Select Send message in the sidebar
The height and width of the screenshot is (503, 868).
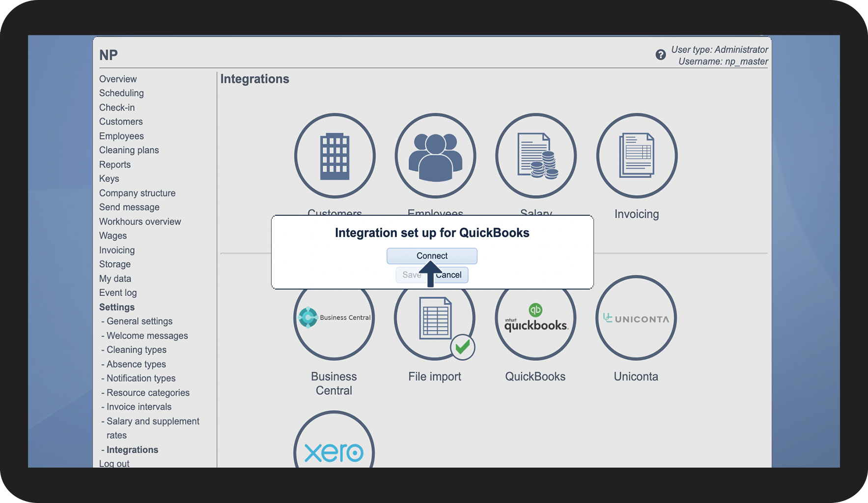click(129, 207)
